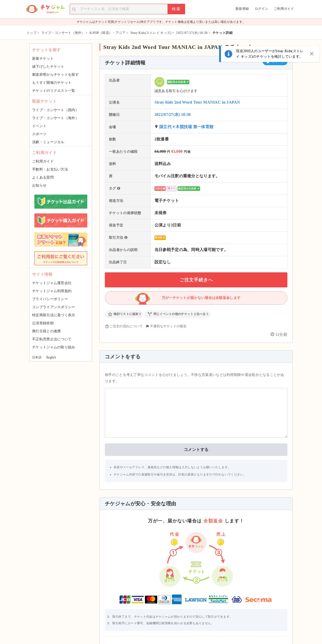322x644 pixels.
Task: Click the チケット購入ガイド banner
Action: point(61,220)
